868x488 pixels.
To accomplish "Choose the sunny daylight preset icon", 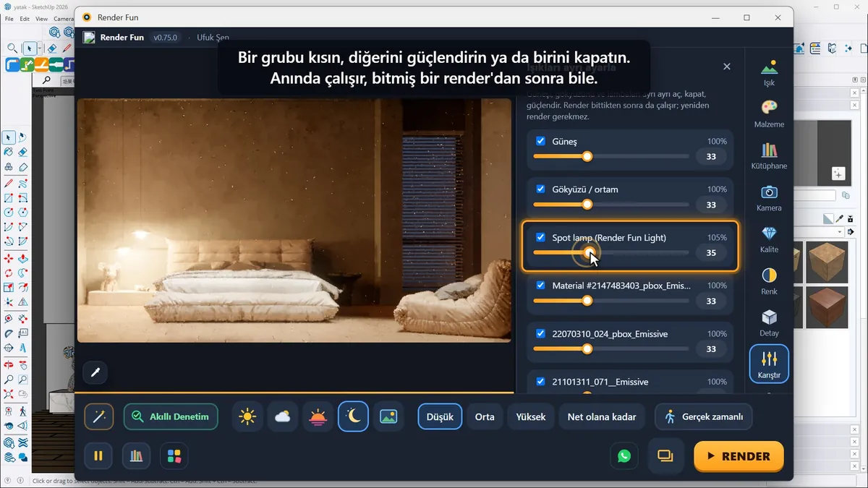I will pyautogui.click(x=247, y=416).
